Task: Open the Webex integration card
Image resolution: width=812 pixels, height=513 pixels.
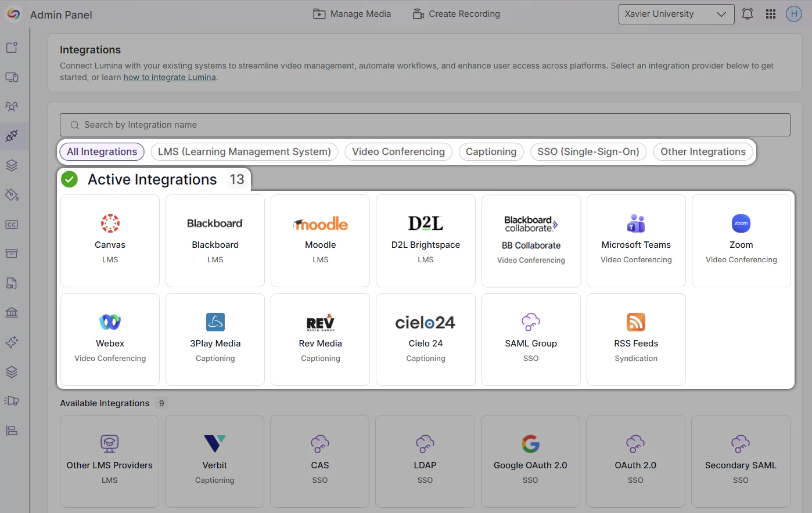Action: pyautogui.click(x=110, y=339)
